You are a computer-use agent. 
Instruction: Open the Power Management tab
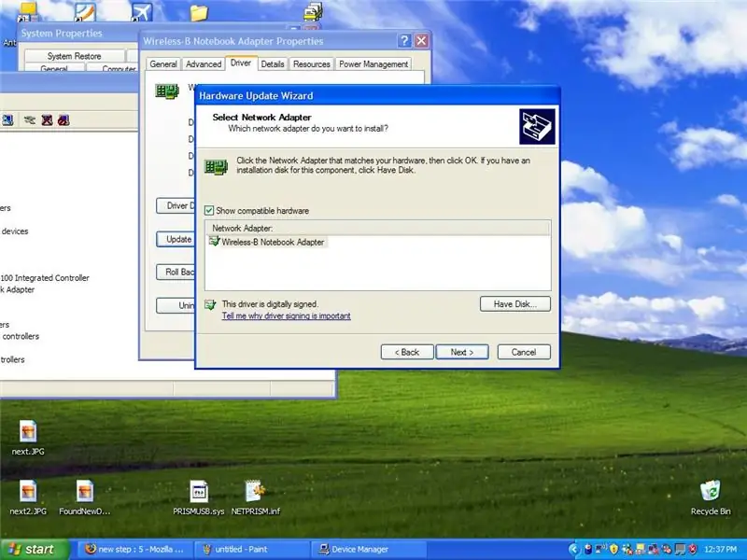[x=373, y=63]
